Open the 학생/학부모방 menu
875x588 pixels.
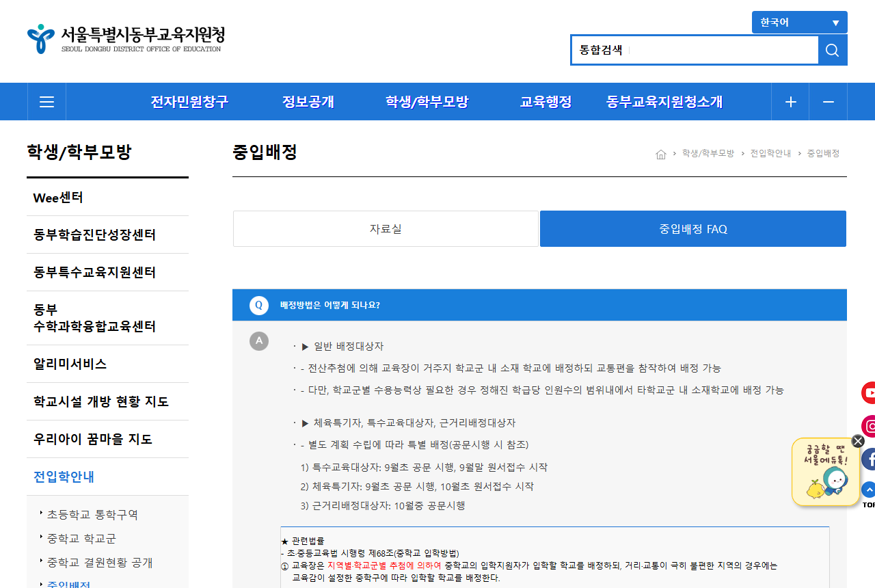pyautogui.click(x=427, y=102)
